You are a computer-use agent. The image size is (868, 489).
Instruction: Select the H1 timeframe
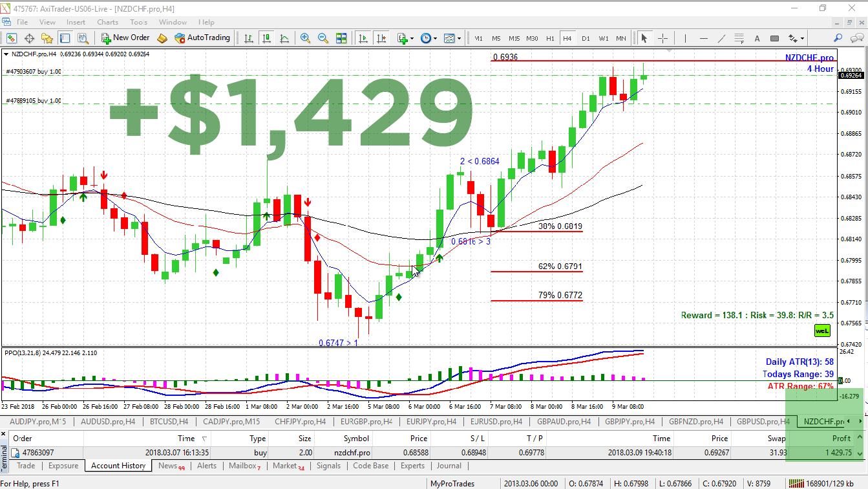click(x=550, y=39)
